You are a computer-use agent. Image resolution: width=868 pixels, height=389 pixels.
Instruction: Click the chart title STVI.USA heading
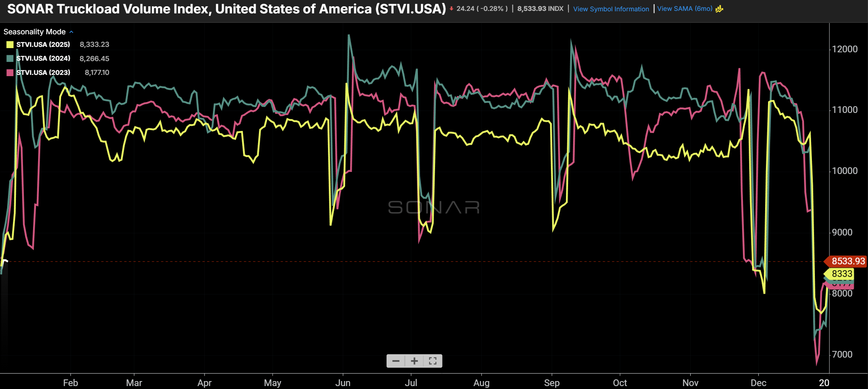coord(226,9)
